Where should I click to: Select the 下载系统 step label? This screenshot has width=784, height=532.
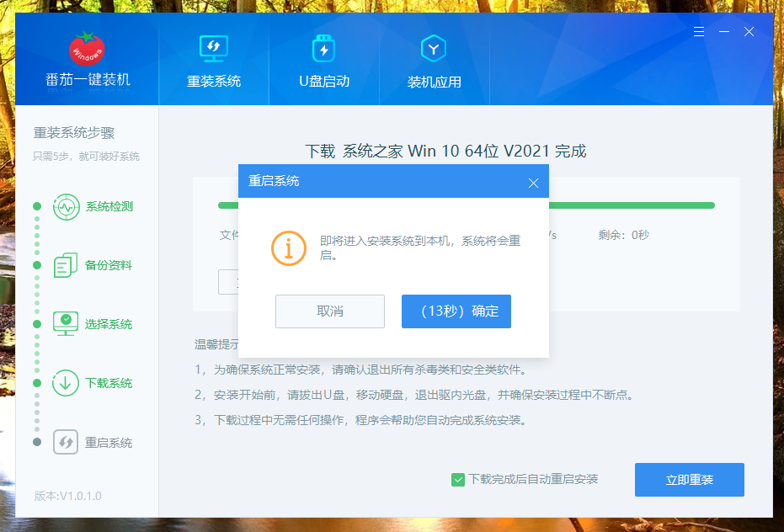[109, 384]
